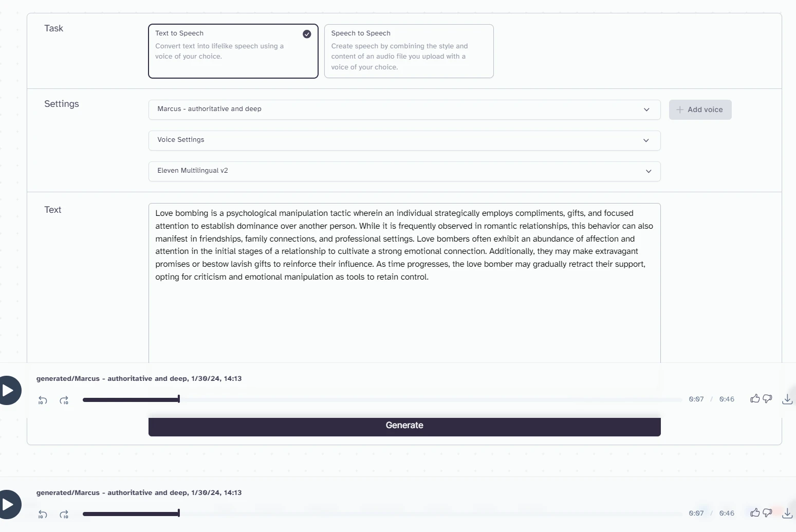796x532 pixels.
Task: Open the Eleven Multilingual v2 model dropdown
Action: pos(404,171)
